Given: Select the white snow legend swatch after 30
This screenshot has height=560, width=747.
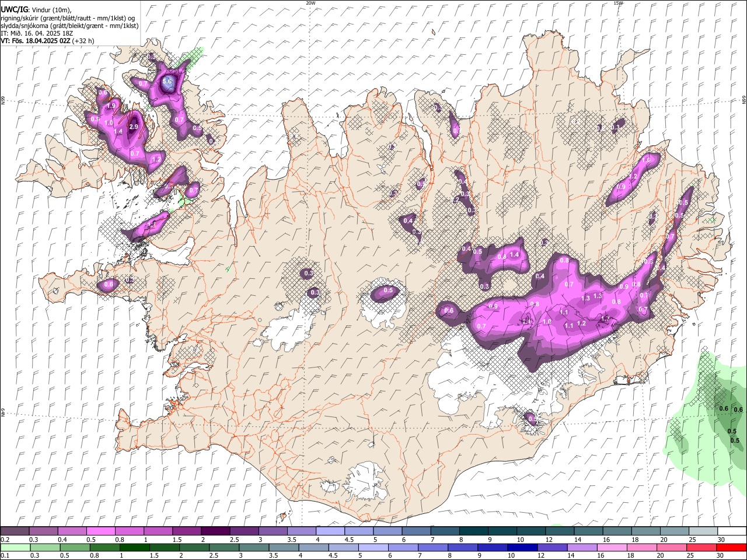Looking at the screenshot, I should (x=732, y=531).
